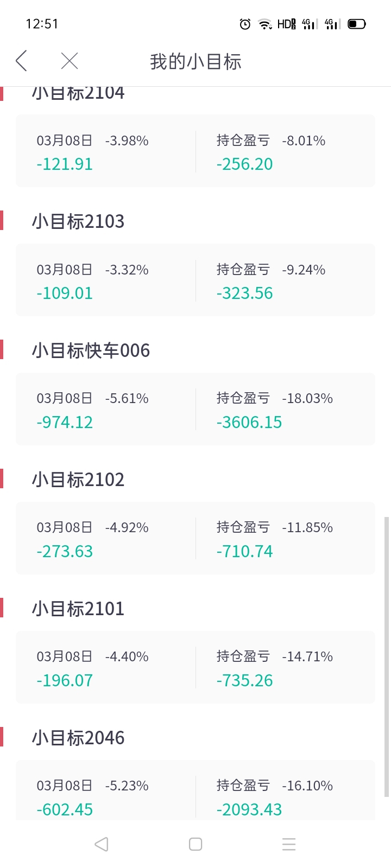Close the page with X icon
The height and width of the screenshot is (868, 391).
[x=70, y=61]
